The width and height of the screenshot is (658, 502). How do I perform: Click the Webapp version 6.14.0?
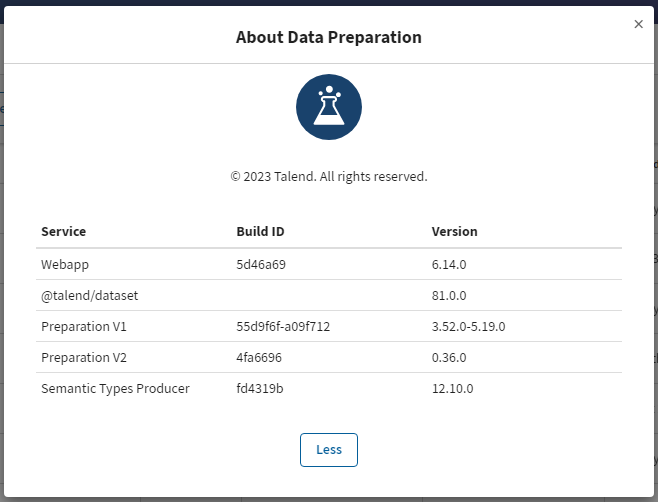click(451, 264)
